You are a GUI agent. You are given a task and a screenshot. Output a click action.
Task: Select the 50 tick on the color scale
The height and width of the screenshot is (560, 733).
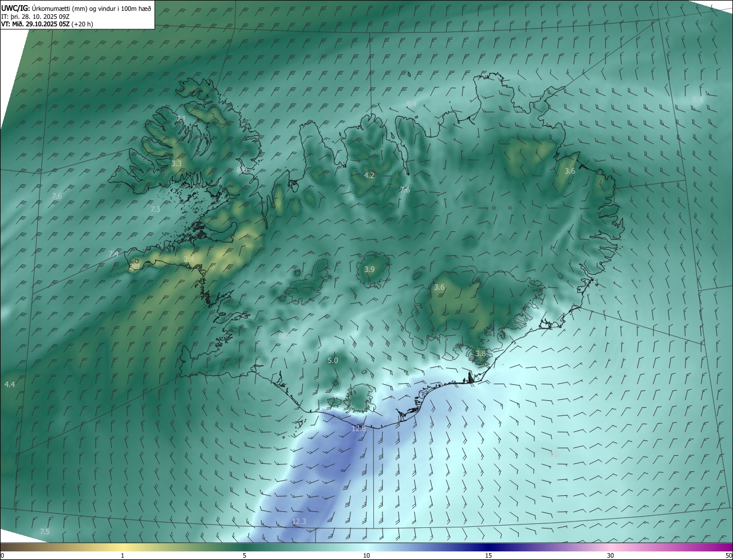(x=728, y=556)
